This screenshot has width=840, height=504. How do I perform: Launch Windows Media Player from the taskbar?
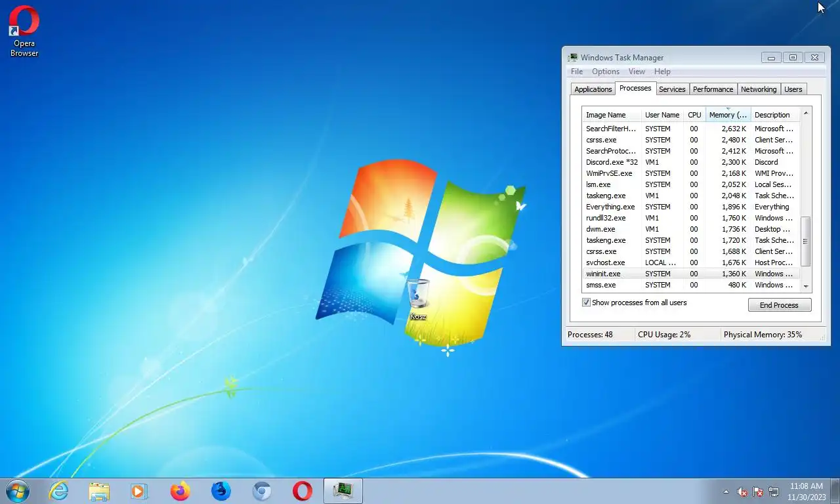click(139, 491)
